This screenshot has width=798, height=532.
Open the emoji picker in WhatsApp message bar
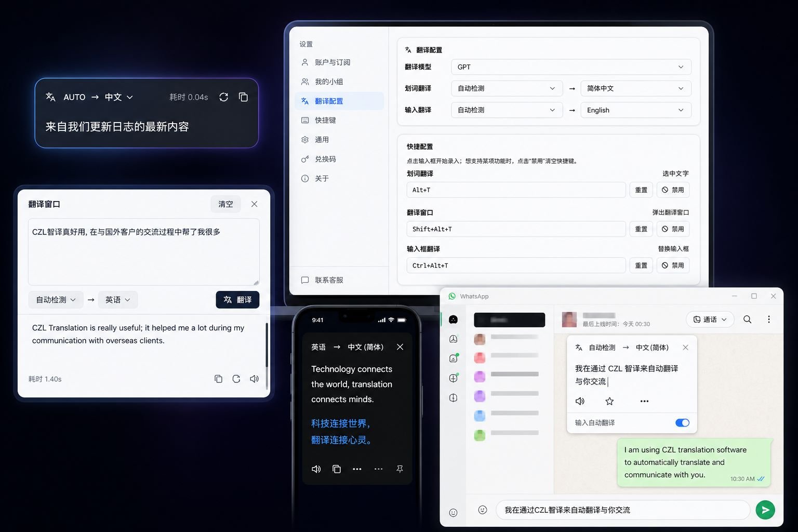tap(483, 510)
